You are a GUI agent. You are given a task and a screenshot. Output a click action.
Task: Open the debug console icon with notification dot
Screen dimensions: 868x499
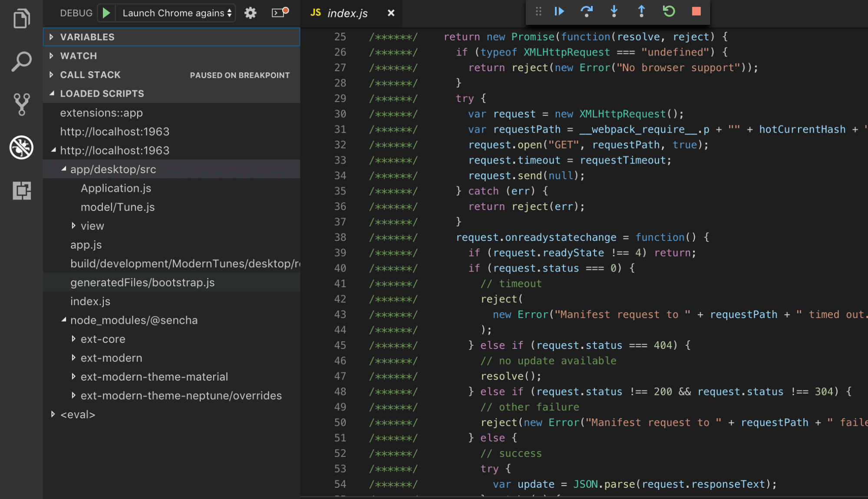[278, 13]
